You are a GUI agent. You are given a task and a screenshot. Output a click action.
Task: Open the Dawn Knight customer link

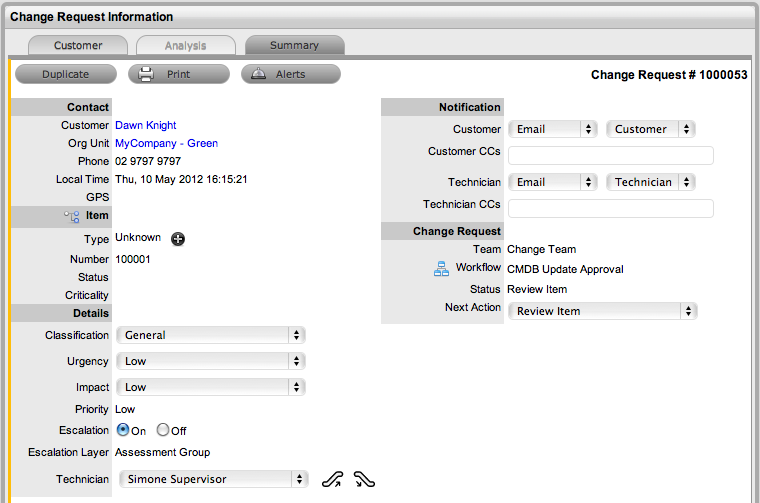[146, 125]
